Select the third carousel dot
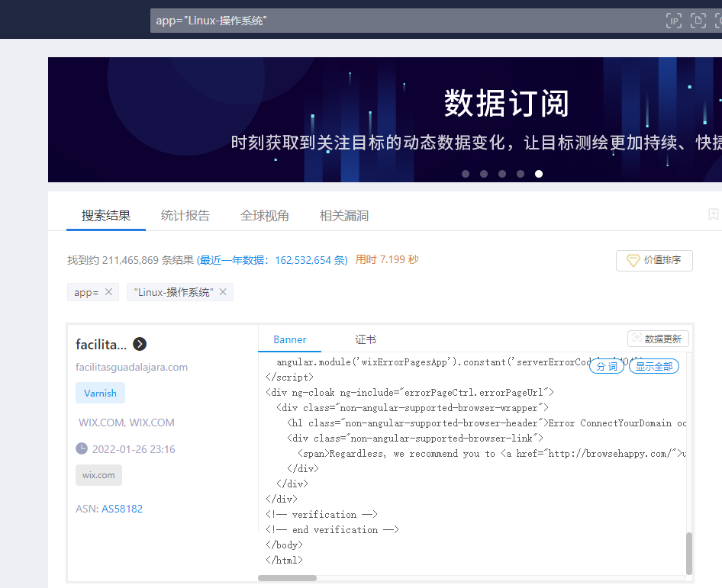 tap(502, 174)
